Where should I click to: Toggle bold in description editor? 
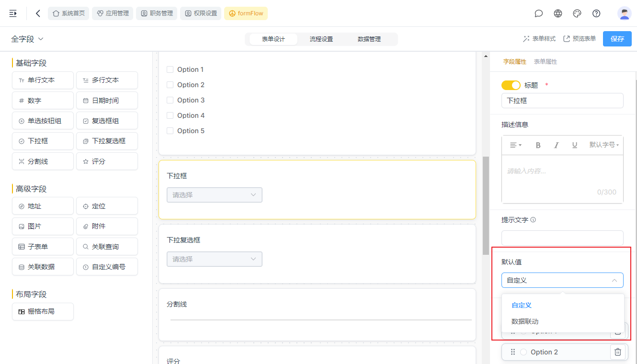pos(538,145)
